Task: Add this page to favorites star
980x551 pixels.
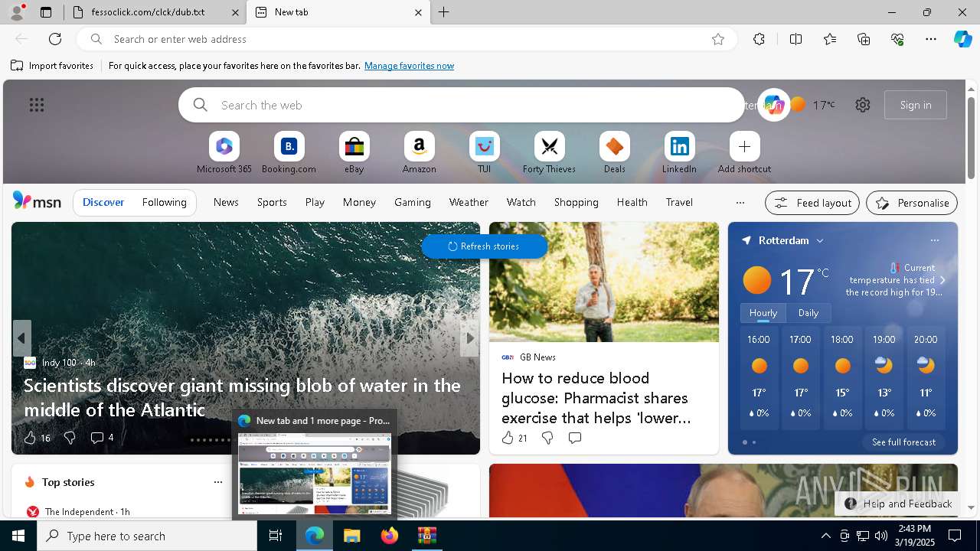Action: click(717, 39)
